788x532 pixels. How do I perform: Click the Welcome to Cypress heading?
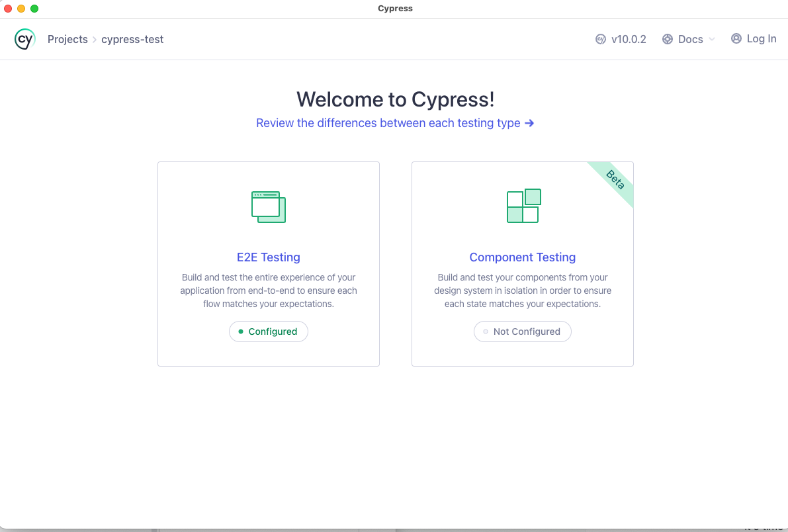[x=396, y=99]
